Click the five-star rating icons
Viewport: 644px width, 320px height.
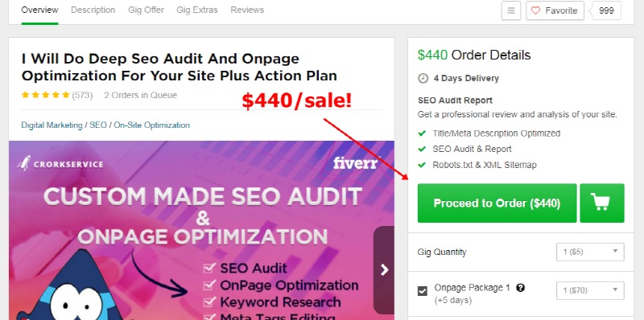[45, 95]
